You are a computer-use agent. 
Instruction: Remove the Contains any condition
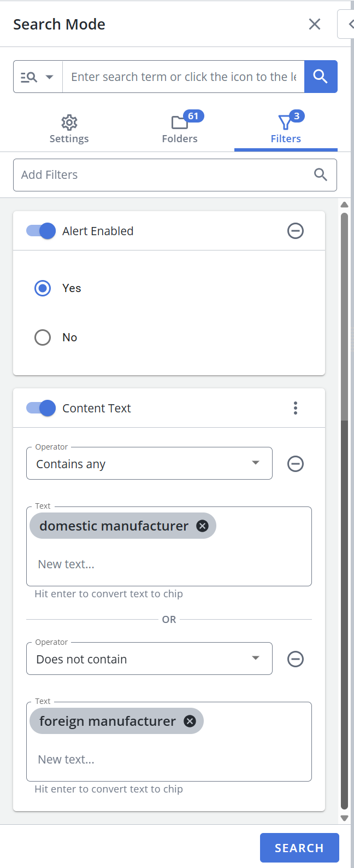pyautogui.click(x=296, y=464)
